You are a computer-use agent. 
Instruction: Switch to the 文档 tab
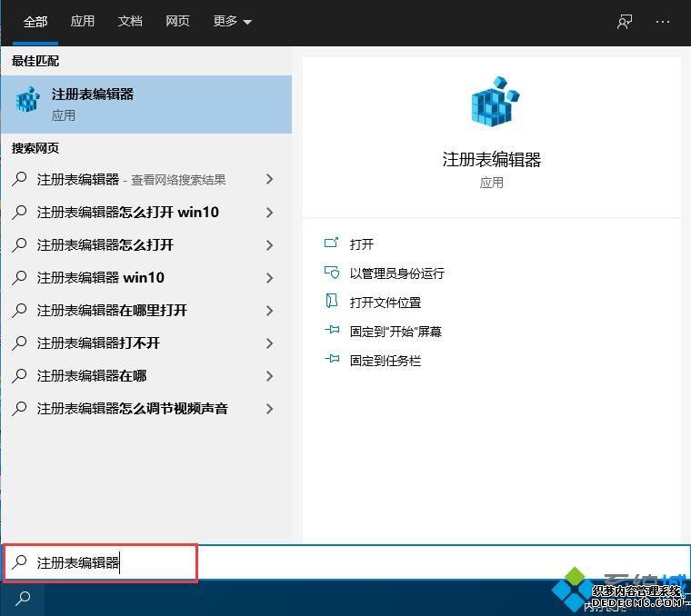(x=130, y=21)
